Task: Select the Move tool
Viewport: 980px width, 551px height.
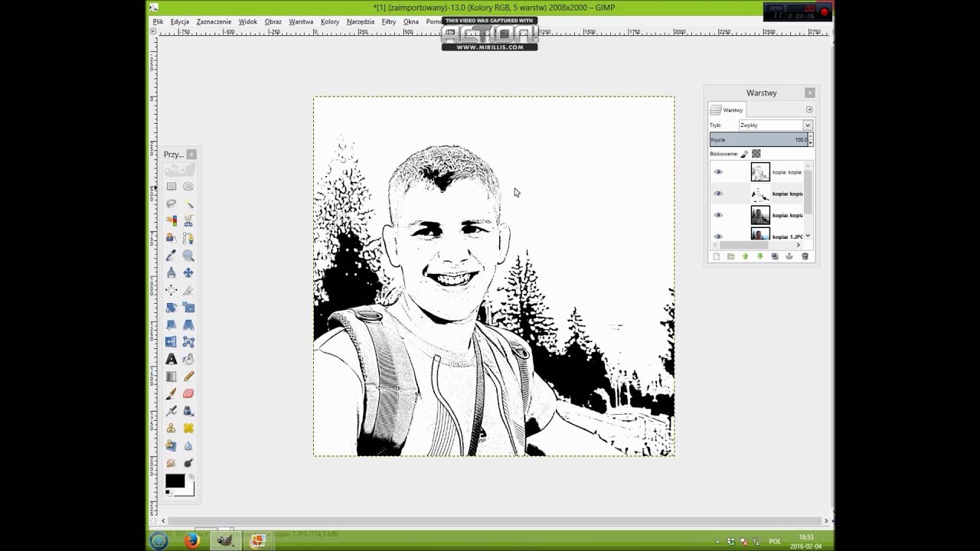Action: click(188, 272)
